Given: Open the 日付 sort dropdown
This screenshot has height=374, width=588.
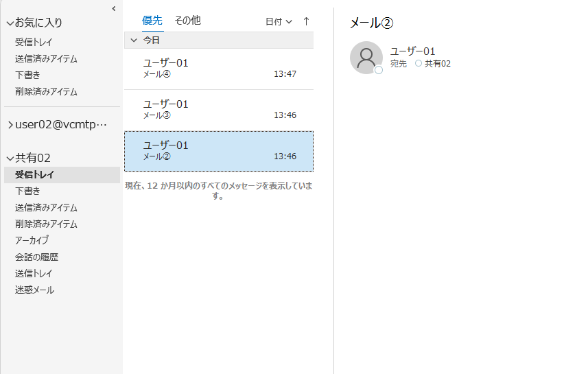Looking at the screenshot, I should click(x=279, y=22).
